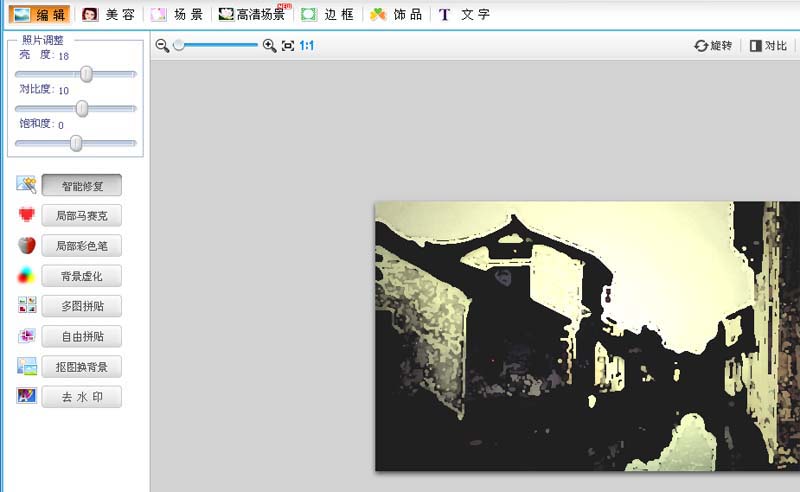Viewport: 800px width, 492px height.
Task: Click the 照片调整 group label
Action: coord(43,40)
